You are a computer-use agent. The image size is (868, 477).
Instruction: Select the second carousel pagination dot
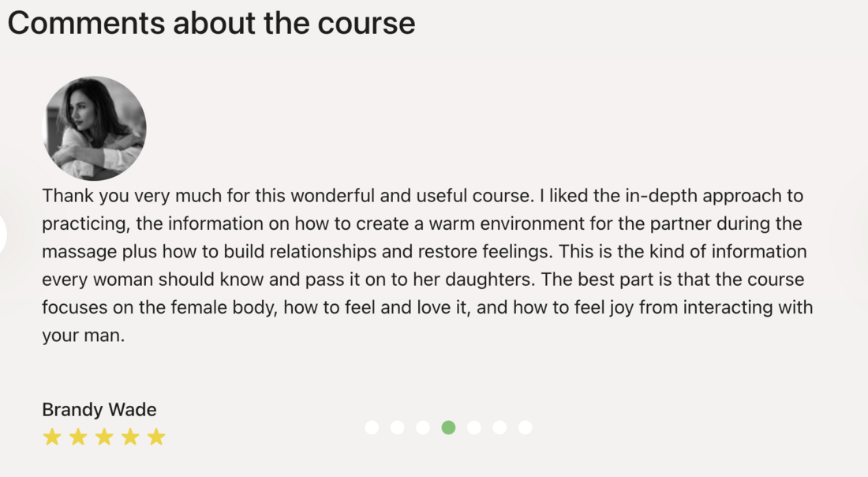tap(398, 428)
